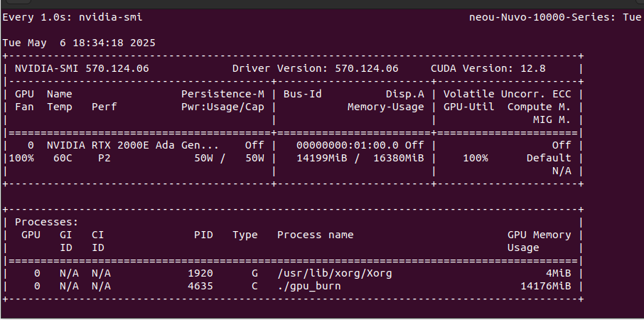The width and height of the screenshot is (644, 320).
Task: Click PID 1920 in the process table
Action: click(x=200, y=273)
